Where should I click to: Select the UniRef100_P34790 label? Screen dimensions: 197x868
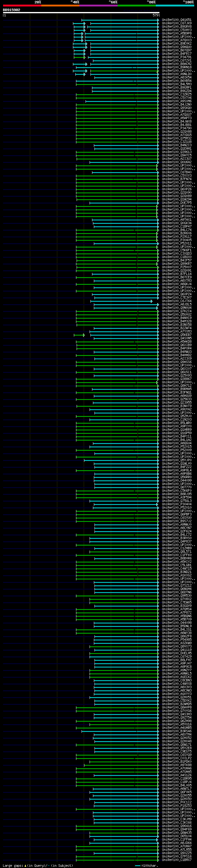[176, 128]
